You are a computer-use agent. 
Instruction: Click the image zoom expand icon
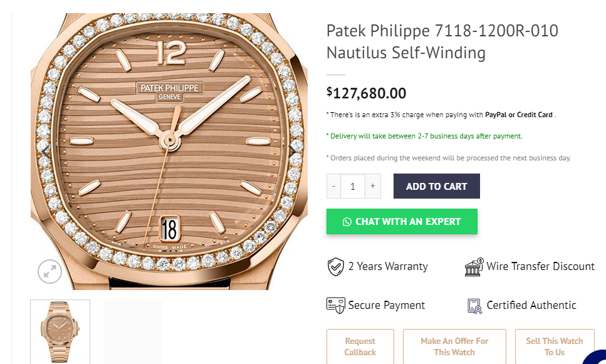click(x=50, y=271)
